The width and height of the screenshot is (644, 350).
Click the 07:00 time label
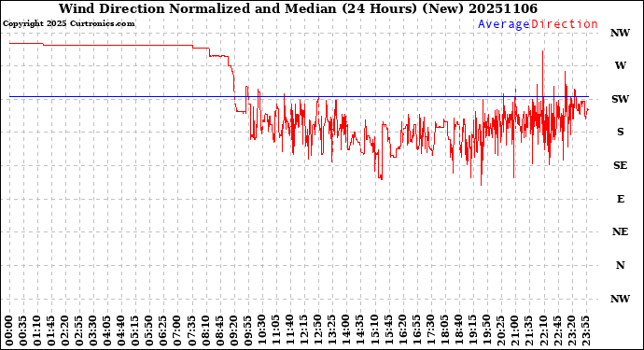pyautogui.click(x=177, y=331)
